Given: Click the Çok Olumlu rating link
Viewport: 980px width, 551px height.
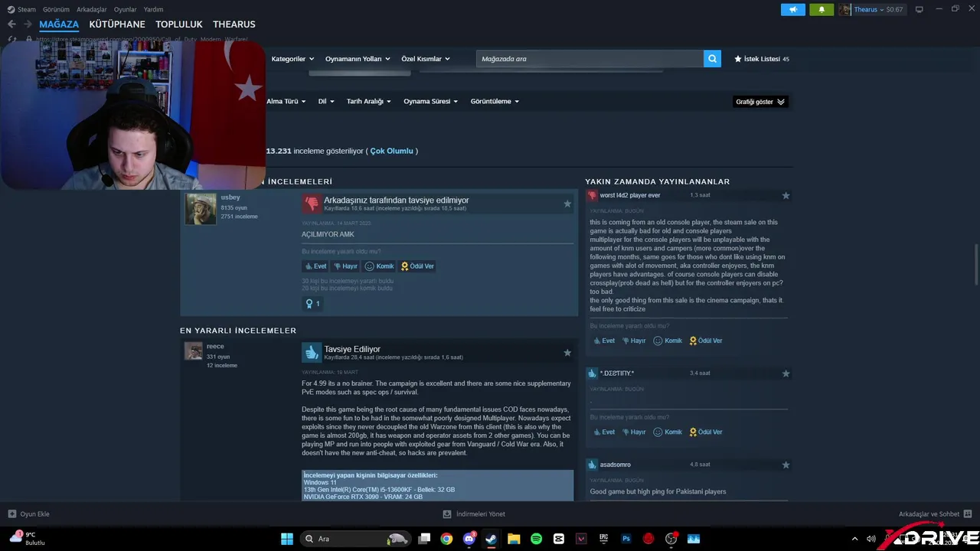Looking at the screenshot, I should (x=391, y=151).
